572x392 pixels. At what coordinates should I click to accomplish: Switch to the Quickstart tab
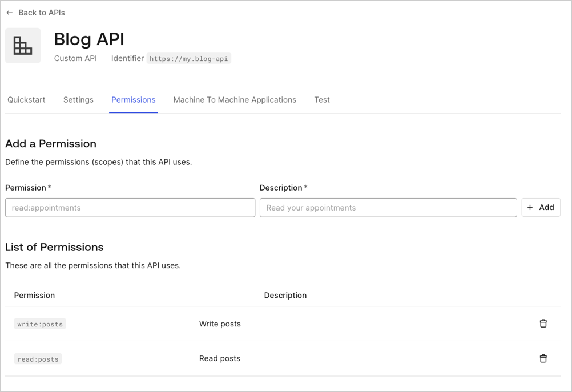point(26,99)
